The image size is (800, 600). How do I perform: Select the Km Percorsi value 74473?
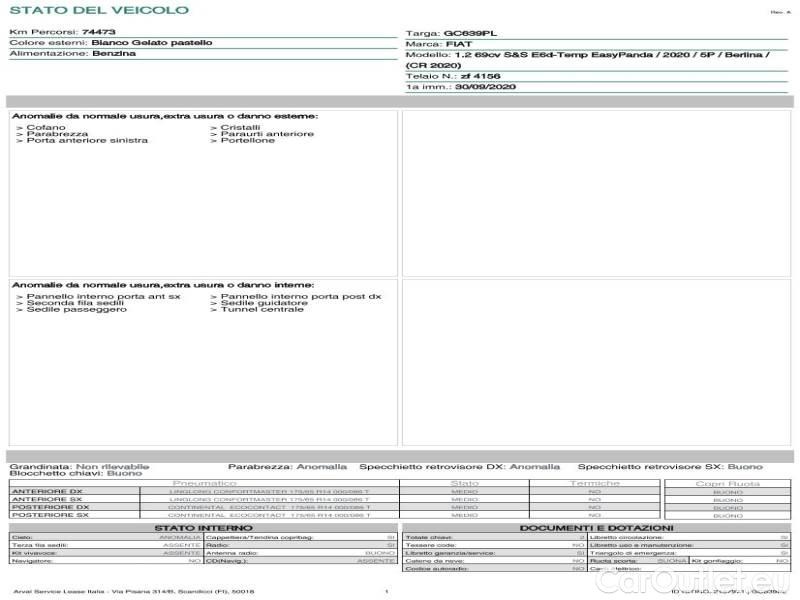click(x=98, y=32)
